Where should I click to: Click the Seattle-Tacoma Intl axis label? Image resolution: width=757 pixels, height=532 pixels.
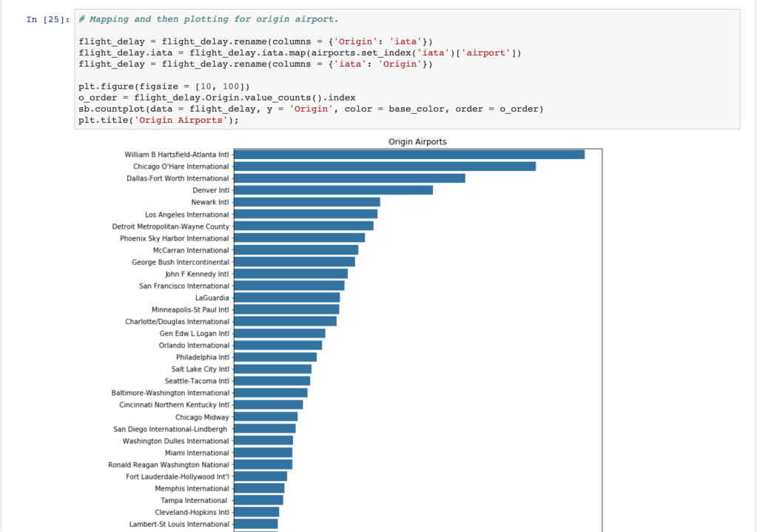coord(197,381)
